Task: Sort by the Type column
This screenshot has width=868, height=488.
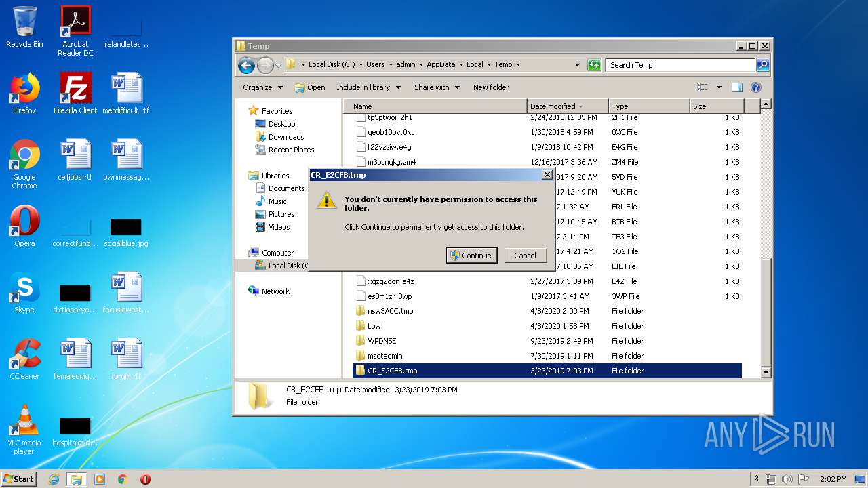Action: click(649, 106)
